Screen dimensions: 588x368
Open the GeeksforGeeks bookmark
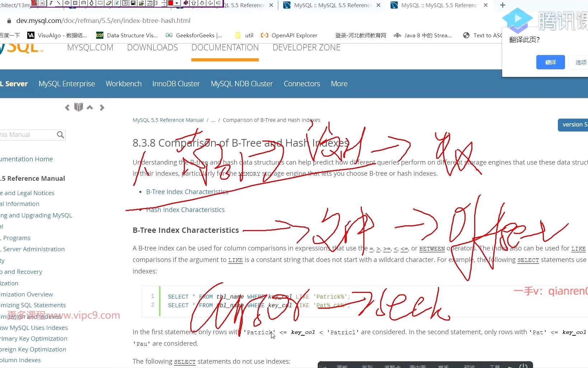coord(194,35)
